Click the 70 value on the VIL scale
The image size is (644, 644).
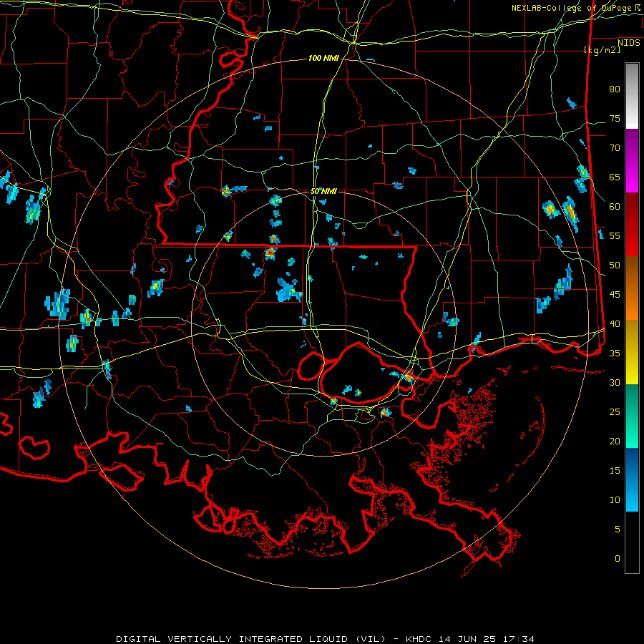[x=615, y=148]
